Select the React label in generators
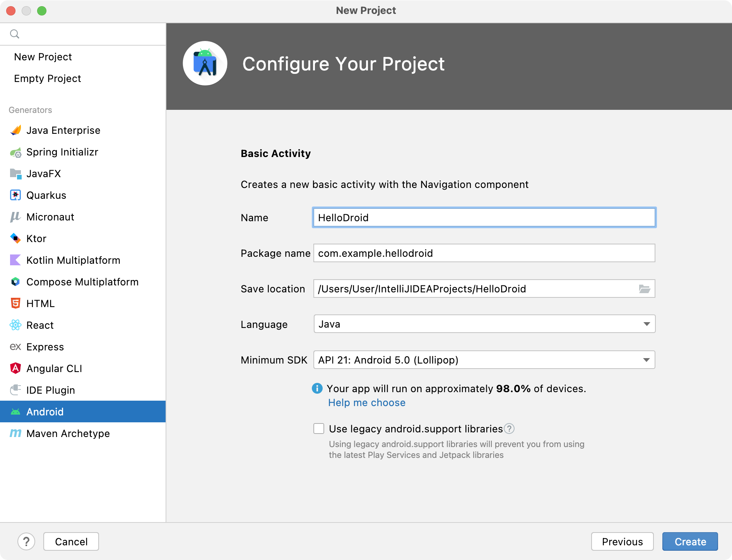 pyautogui.click(x=40, y=325)
